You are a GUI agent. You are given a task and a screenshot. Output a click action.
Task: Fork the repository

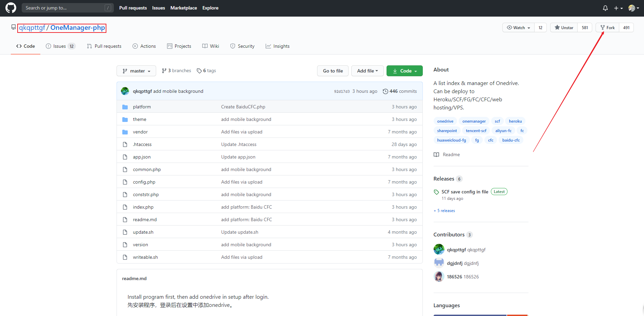coord(607,27)
